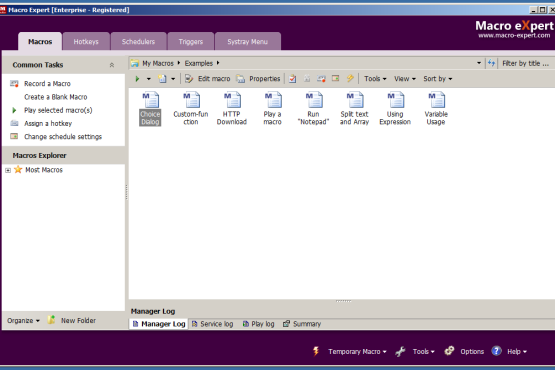Click the lightning icon beside Temporary Macro

pyautogui.click(x=316, y=351)
